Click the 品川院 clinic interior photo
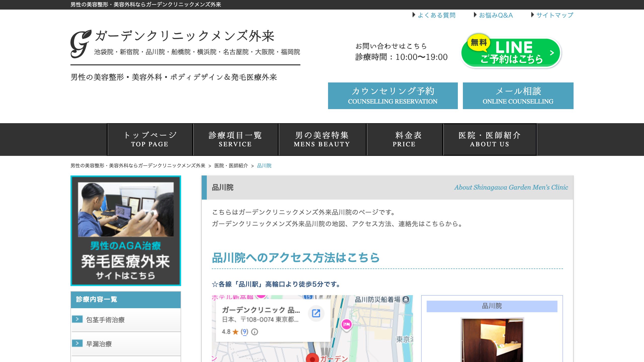Screen dimensions: 644x362 pos(492,340)
